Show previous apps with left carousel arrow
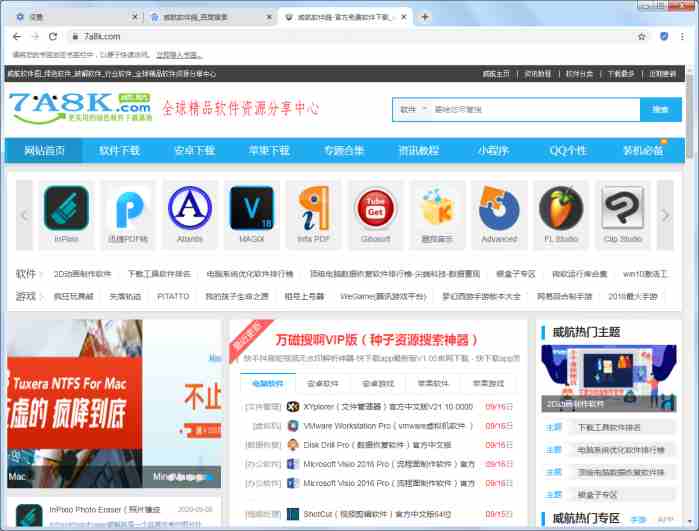Image resolution: width=699 pixels, height=531 pixels. [x=24, y=215]
